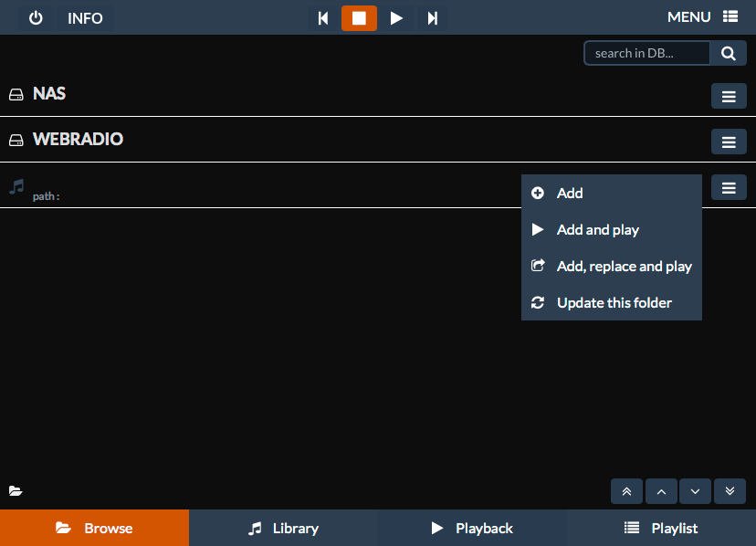756x546 pixels.
Task: Switch to the Library tab
Action: (x=283, y=528)
